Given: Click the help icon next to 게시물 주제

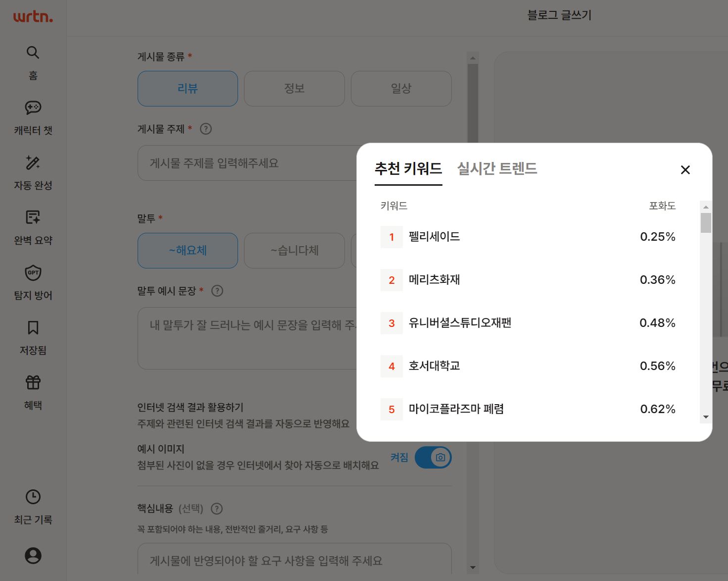Looking at the screenshot, I should click(x=205, y=129).
